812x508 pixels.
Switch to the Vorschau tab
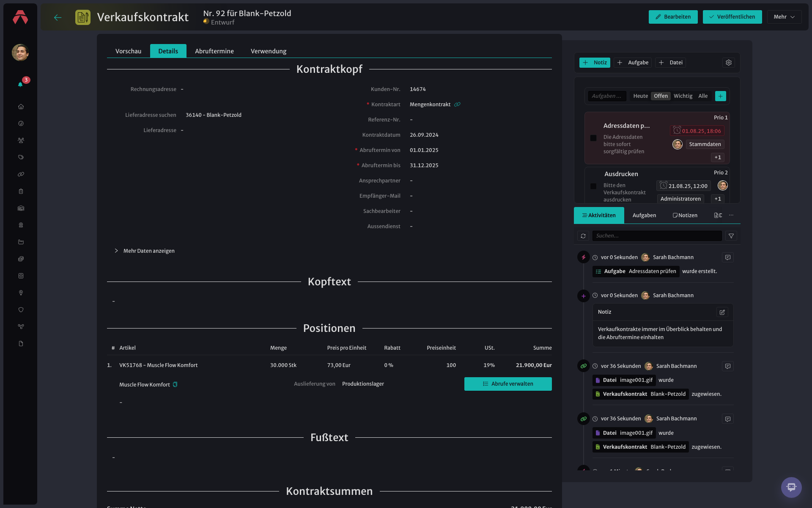click(x=128, y=51)
